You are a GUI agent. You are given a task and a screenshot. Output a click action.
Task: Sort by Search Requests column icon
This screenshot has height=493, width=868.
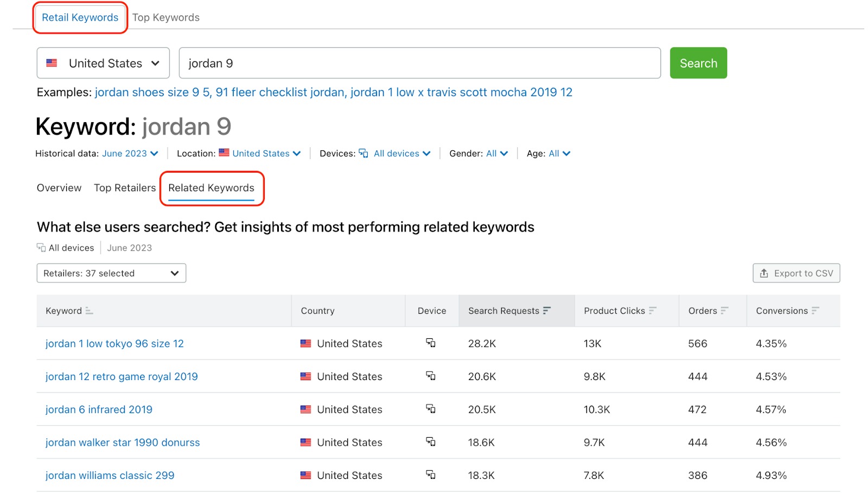pos(547,311)
